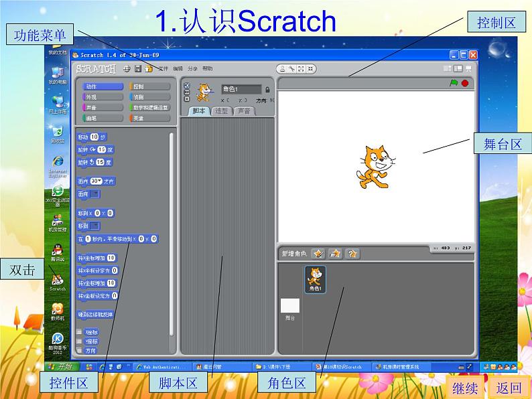The height and width of the screenshot is (399, 532).
Task: Click the 360 browser desktop icon
Action: (x=58, y=196)
